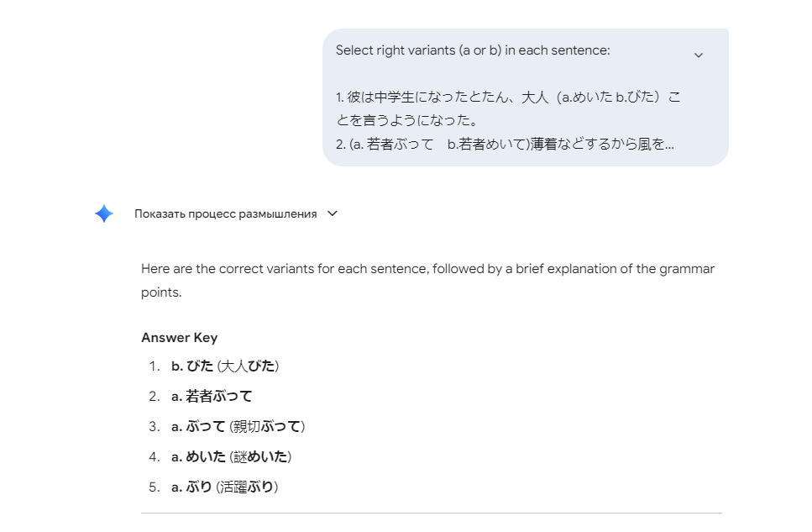Open "Показать процесс размышления" thinking text
Viewport: 812px width, 532px height.
[x=225, y=214]
